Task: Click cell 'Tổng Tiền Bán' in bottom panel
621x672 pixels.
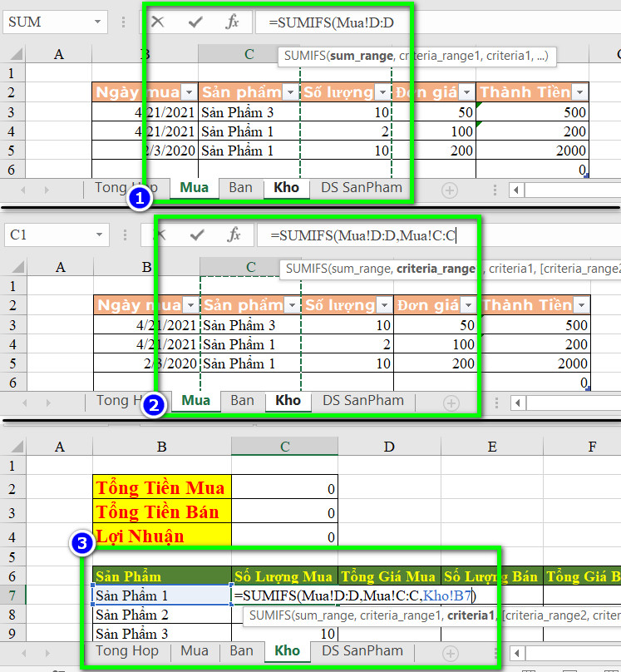Action: (162, 511)
